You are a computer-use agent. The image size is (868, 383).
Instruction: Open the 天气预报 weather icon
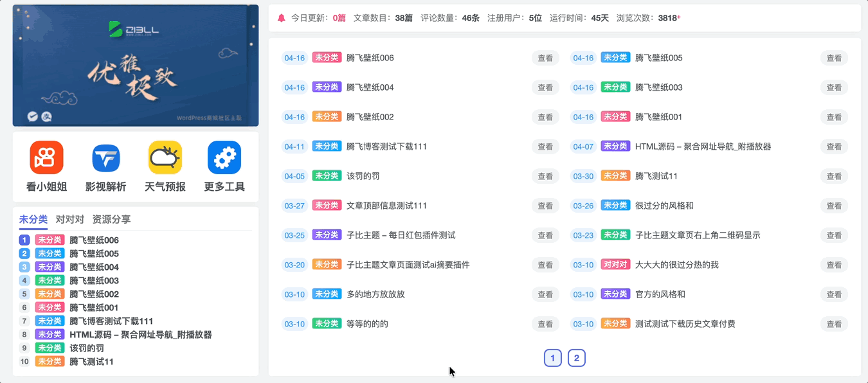[165, 157]
